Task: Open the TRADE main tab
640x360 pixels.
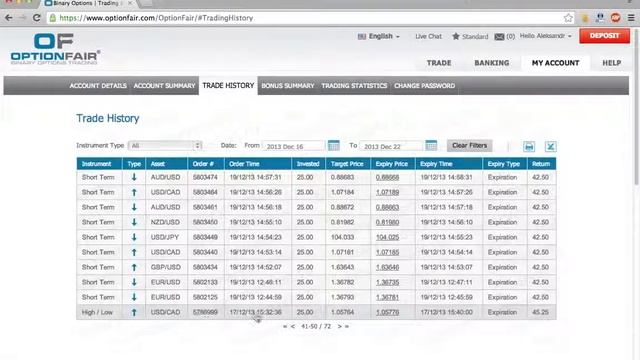Action: [439, 63]
